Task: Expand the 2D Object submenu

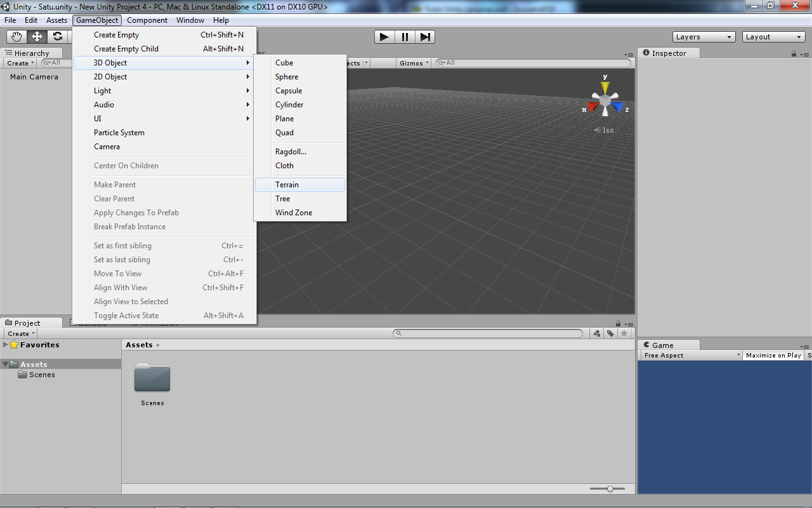Action: click(x=164, y=77)
